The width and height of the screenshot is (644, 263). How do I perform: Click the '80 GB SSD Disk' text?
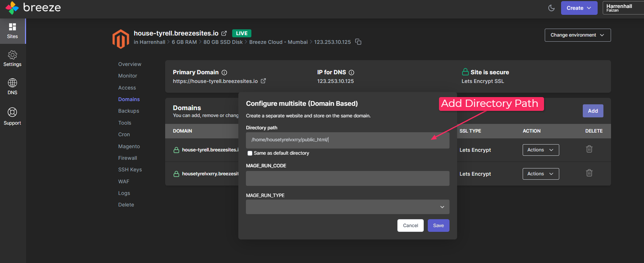tap(223, 42)
